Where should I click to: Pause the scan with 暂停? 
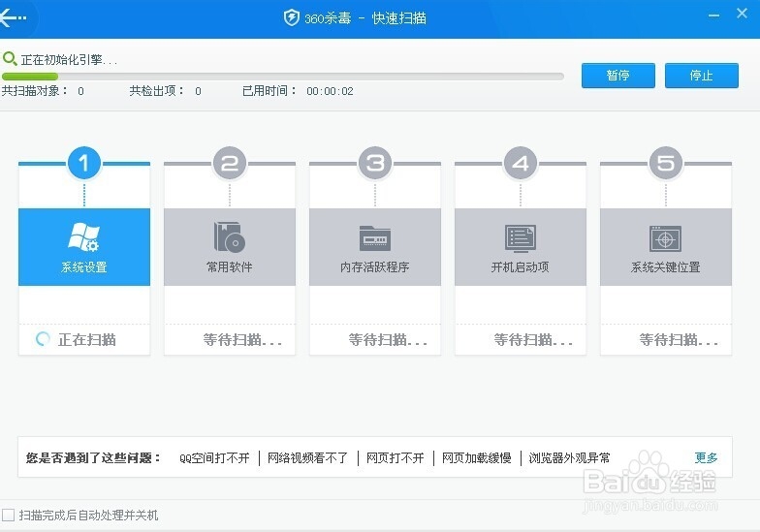click(x=618, y=76)
